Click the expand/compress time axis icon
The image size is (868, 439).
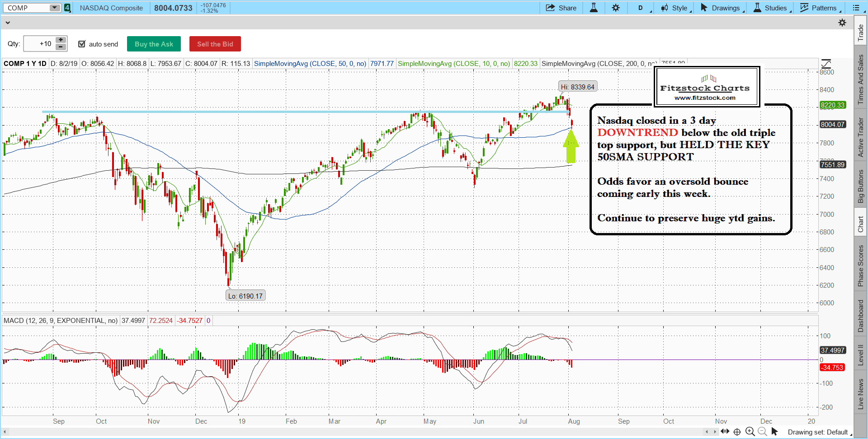(725, 432)
